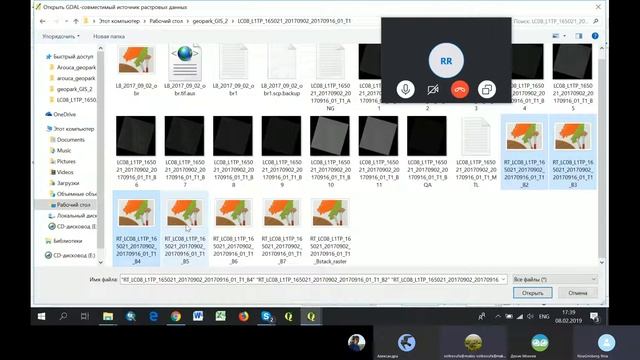Image resolution: width=640 pixels, height=360 pixels.
Task: Open the Все файлы file type dropdown
Action: point(555,279)
